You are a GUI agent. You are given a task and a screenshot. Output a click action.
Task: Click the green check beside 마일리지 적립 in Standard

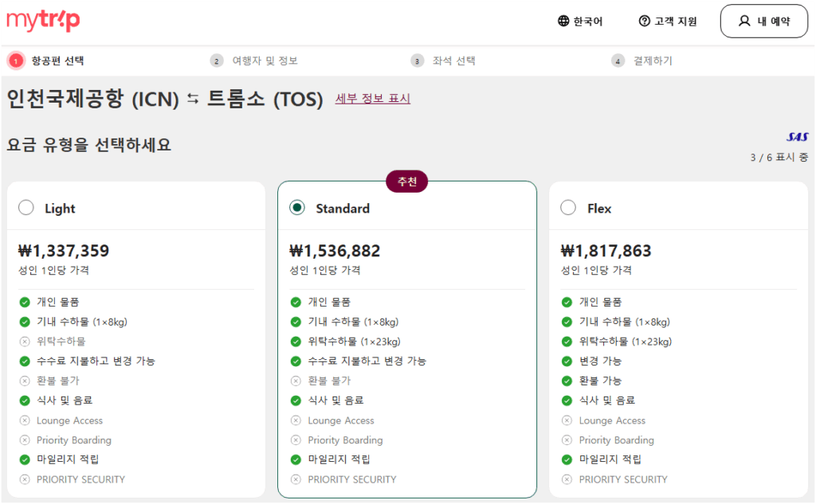[x=296, y=460]
